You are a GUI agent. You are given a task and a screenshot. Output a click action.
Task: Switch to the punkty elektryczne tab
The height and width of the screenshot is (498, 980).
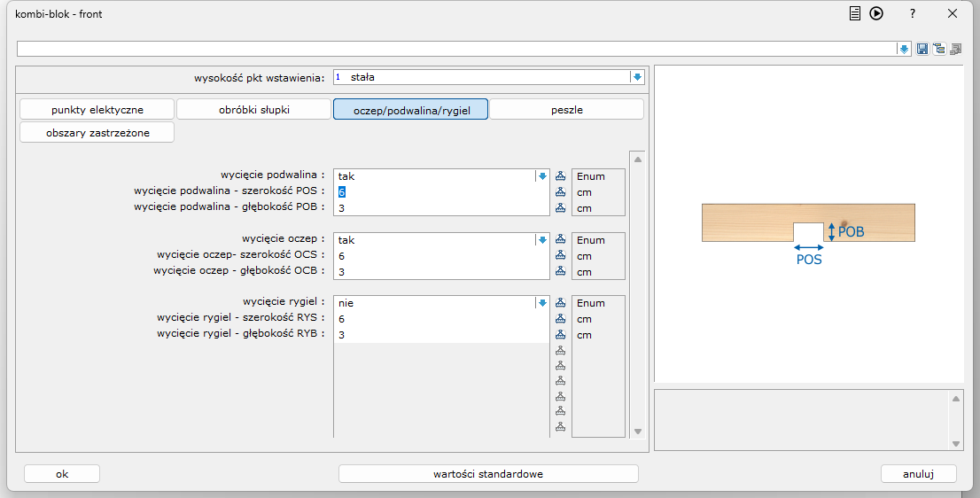tap(97, 110)
